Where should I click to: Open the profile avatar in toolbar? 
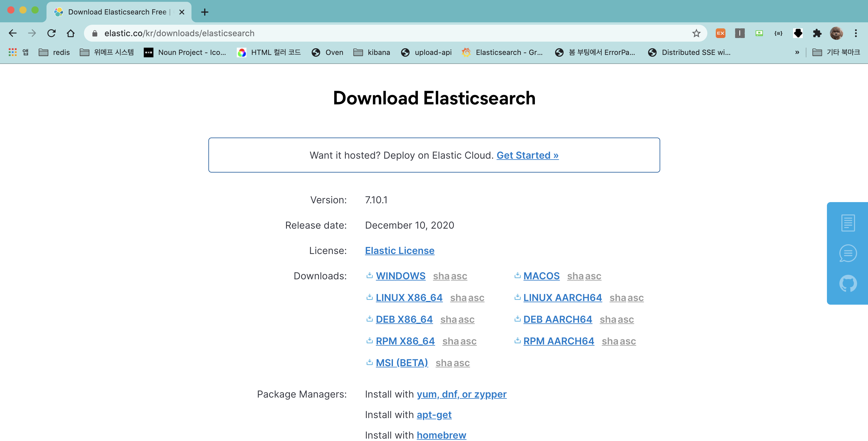(x=836, y=33)
